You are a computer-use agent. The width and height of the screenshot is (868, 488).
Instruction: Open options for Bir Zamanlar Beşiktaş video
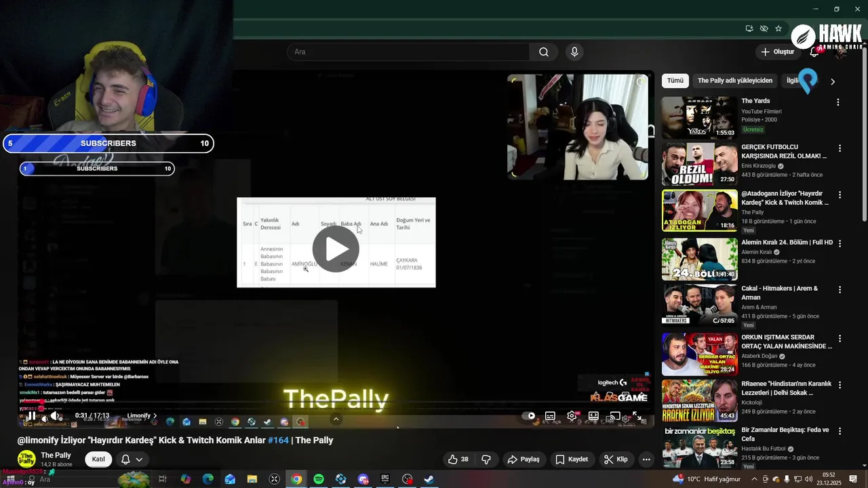[x=840, y=431]
